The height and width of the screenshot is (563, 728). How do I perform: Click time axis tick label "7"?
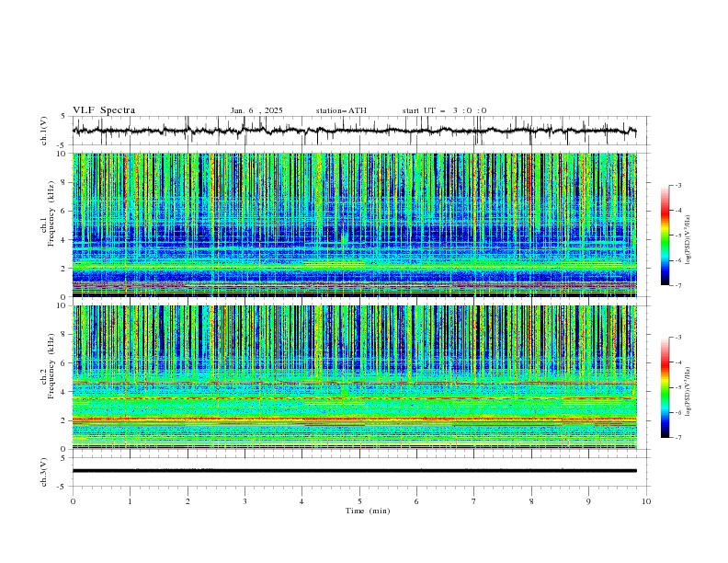(474, 501)
